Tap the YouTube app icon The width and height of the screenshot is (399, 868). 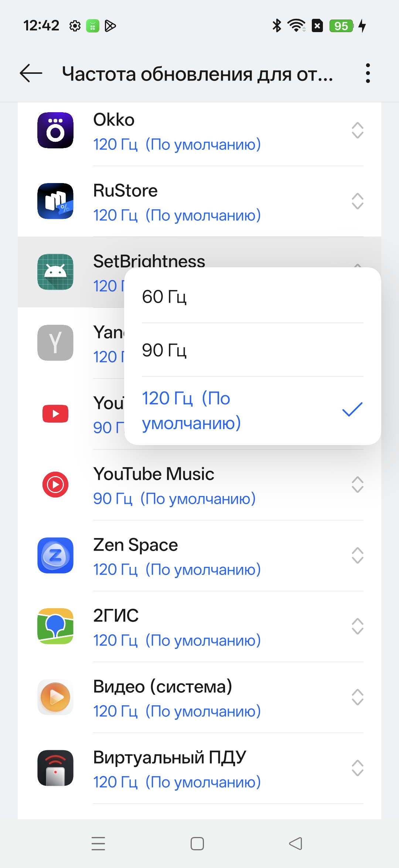click(x=55, y=413)
